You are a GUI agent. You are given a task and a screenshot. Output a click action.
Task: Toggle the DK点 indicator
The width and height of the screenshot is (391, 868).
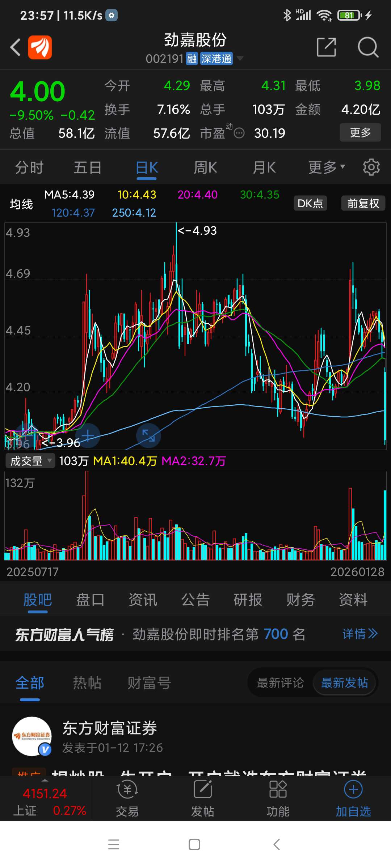point(310,203)
